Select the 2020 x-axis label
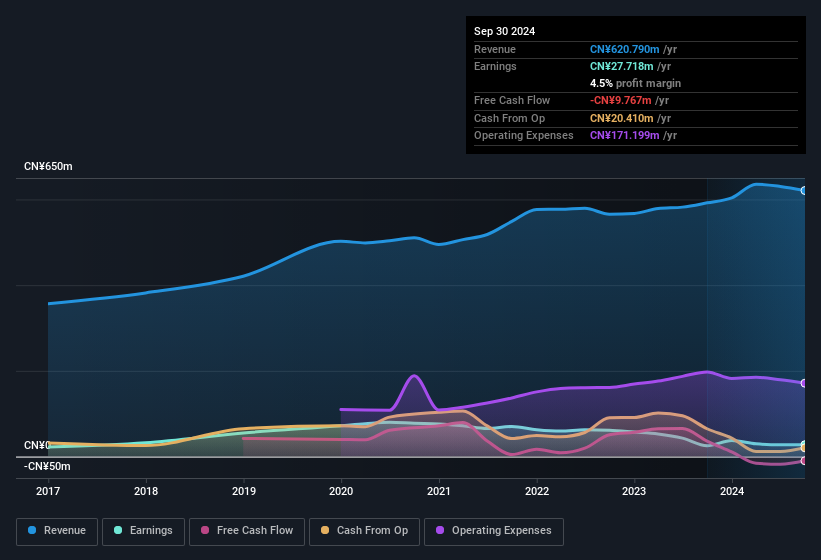Screen dimensions: 821x560 click(341, 491)
